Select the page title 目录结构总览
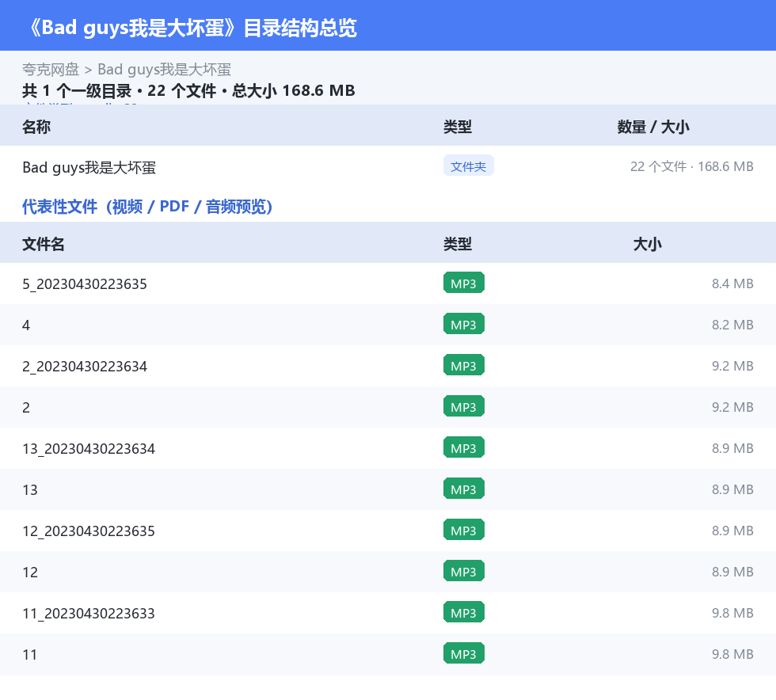The image size is (776, 700). (x=300, y=28)
